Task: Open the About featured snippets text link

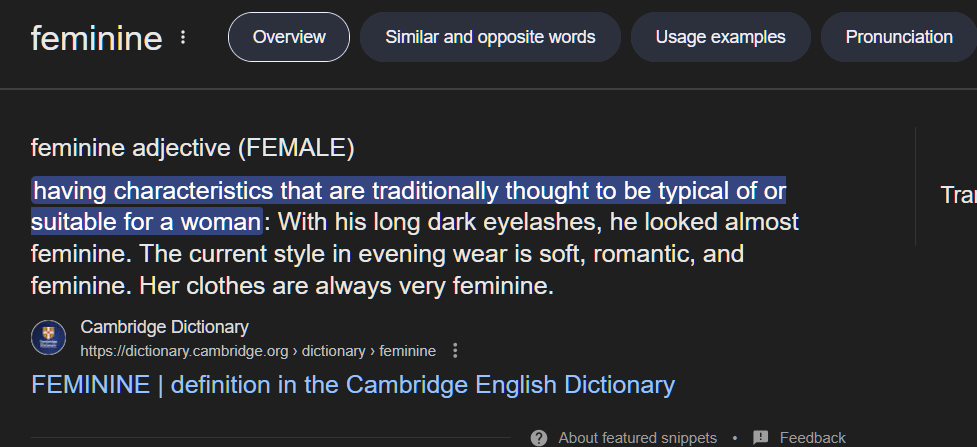Action: [637, 438]
